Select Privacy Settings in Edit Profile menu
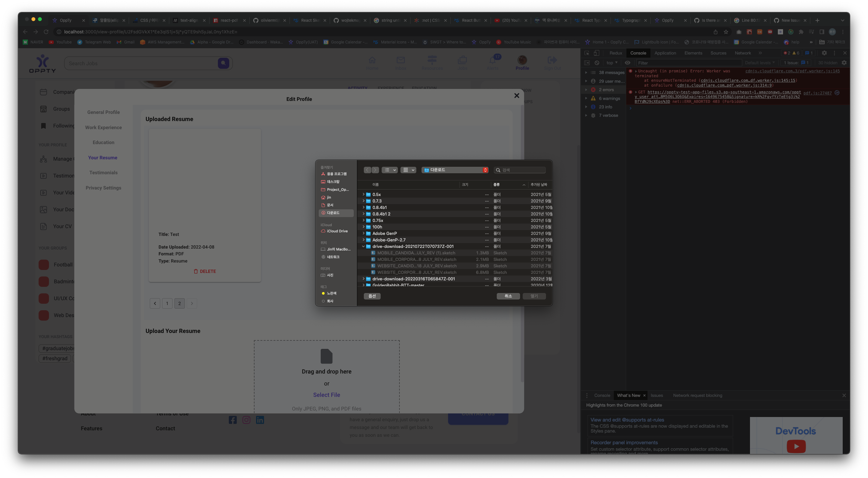 [103, 188]
